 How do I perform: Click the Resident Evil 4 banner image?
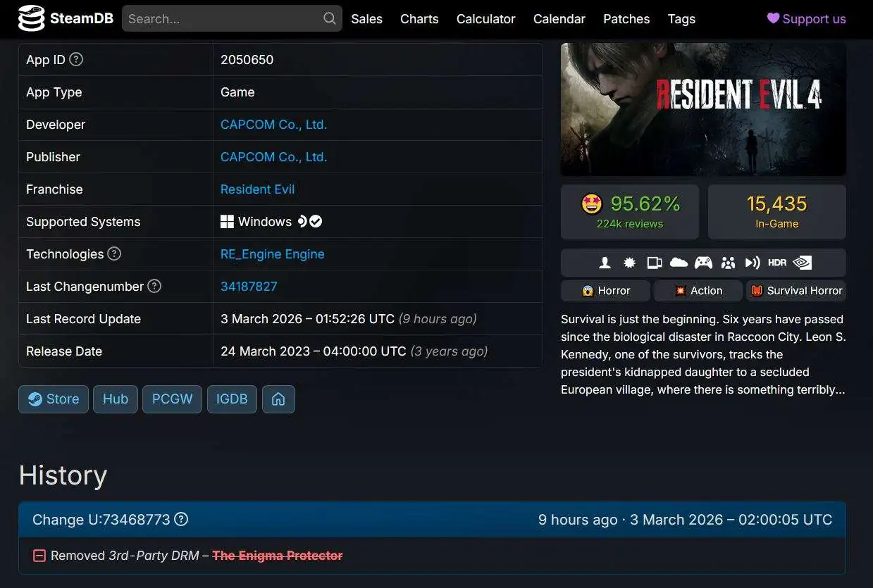pos(703,109)
